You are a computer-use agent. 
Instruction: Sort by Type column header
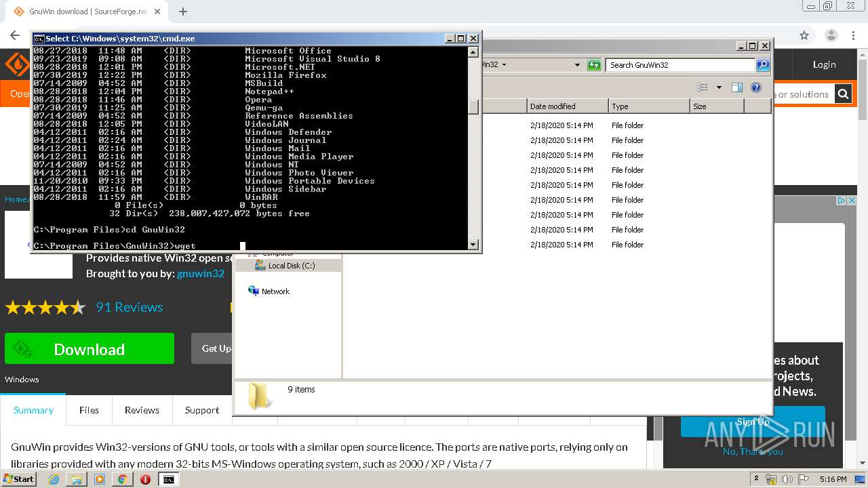click(x=649, y=106)
